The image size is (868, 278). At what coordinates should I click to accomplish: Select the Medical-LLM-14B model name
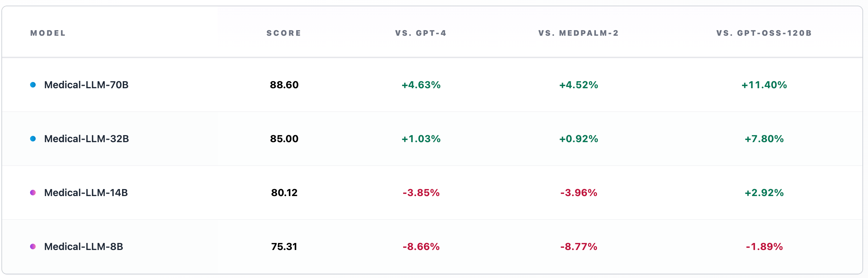click(x=86, y=193)
